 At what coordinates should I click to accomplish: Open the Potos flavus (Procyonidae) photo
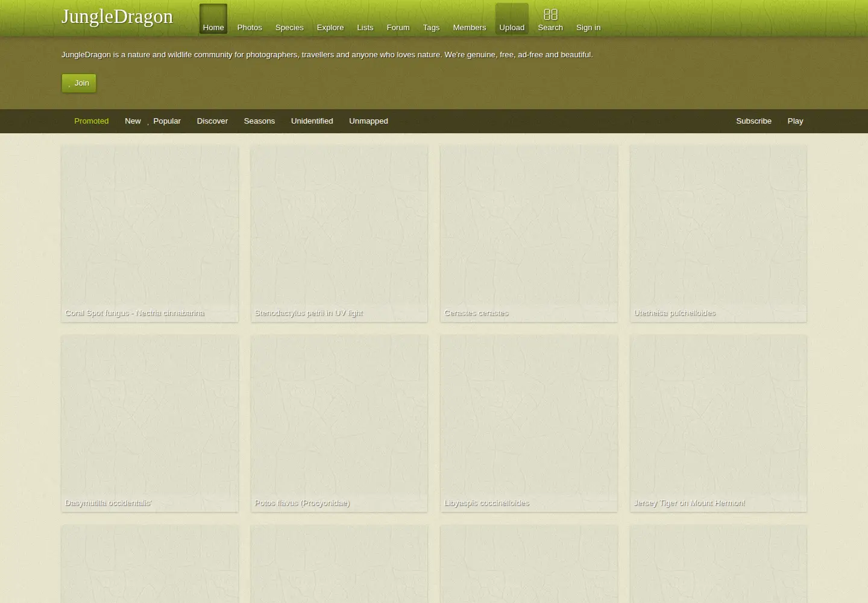339,423
